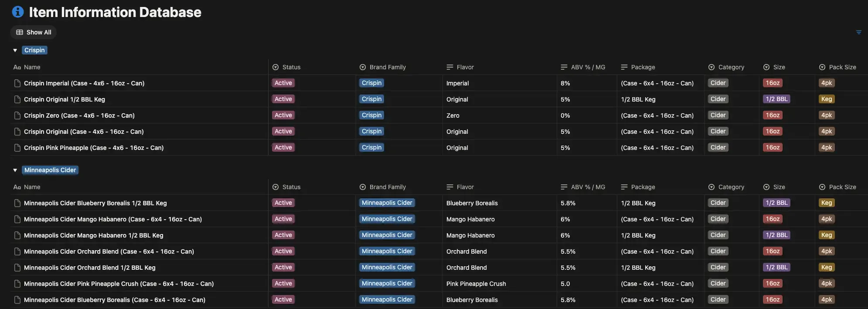Click Status column header in Crispin group
The width and height of the screenshot is (868, 309).
pos(286,67)
